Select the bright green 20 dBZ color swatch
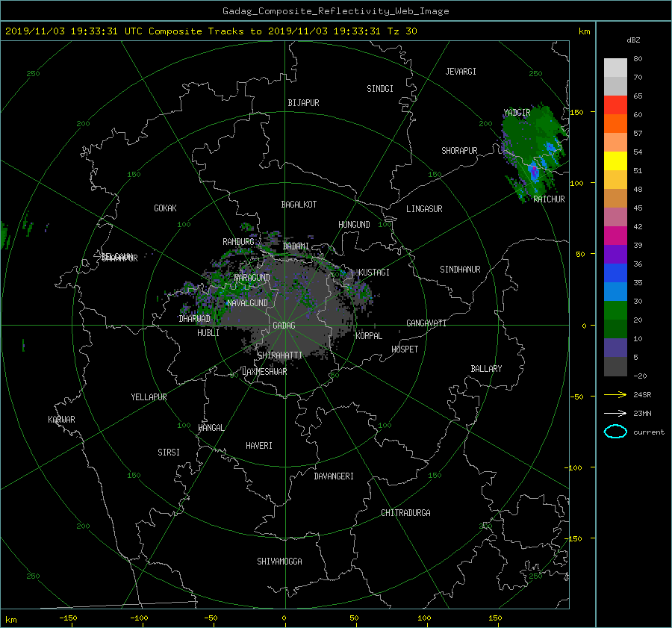This screenshot has height=628, width=672. pos(615,310)
